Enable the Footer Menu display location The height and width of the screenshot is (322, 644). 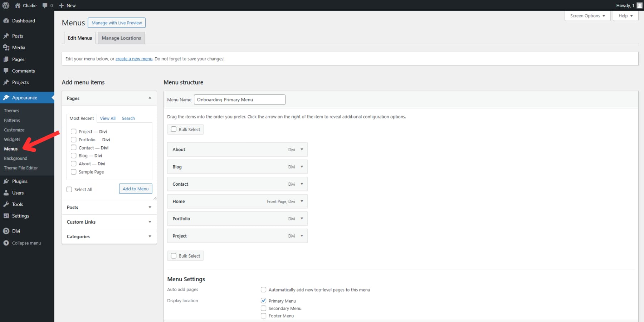(x=264, y=316)
